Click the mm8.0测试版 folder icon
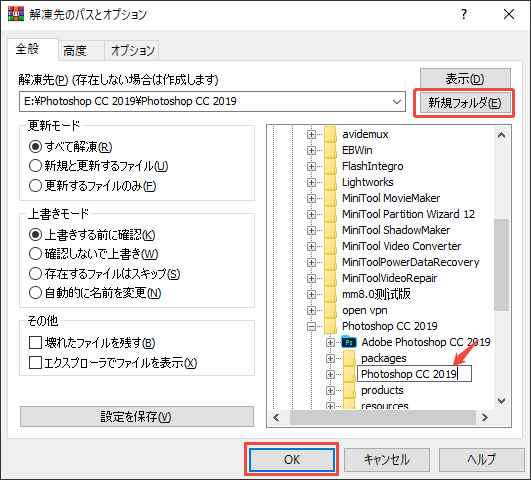The height and width of the screenshot is (480, 531). click(330, 294)
